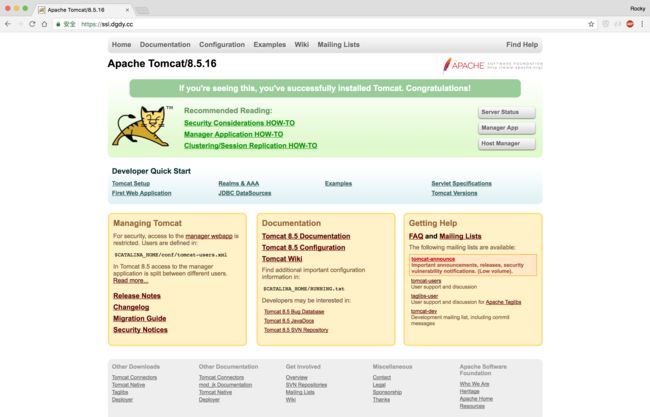Open SVN Repositories footer link
This screenshot has width=650, height=417.
click(x=306, y=385)
